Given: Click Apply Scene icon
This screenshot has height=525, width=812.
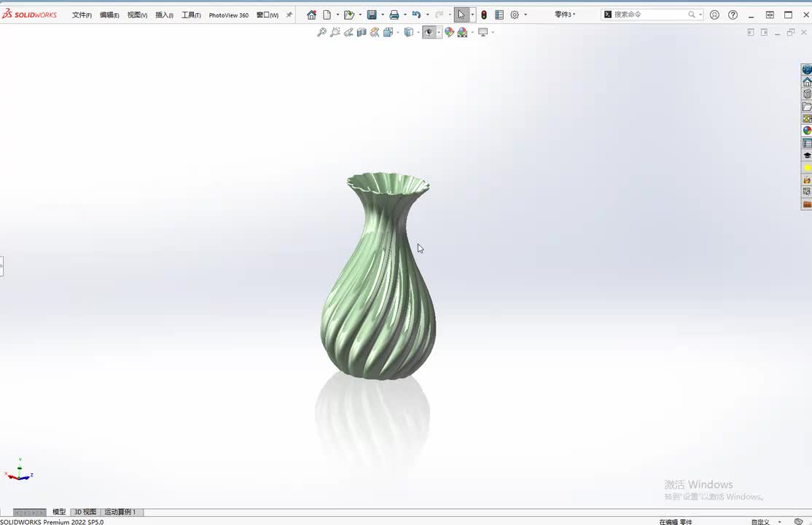Looking at the screenshot, I should click(x=462, y=32).
